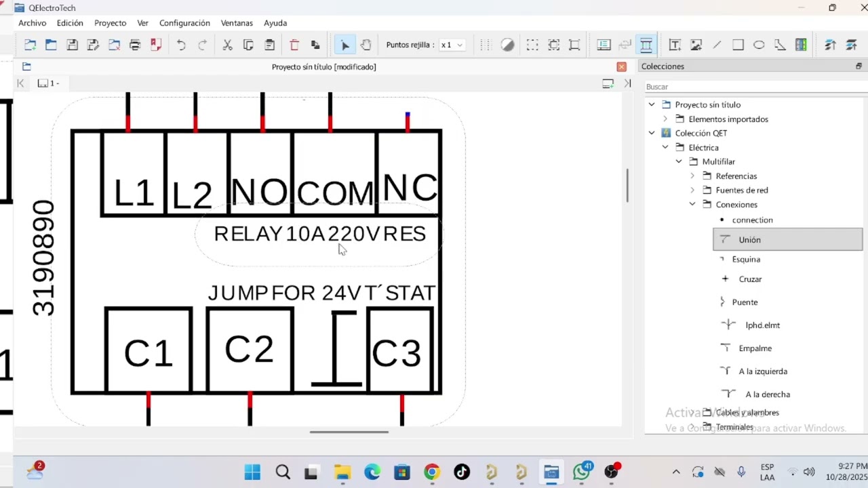Open Google Chrome from the taskbar

(x=432, y=472)
